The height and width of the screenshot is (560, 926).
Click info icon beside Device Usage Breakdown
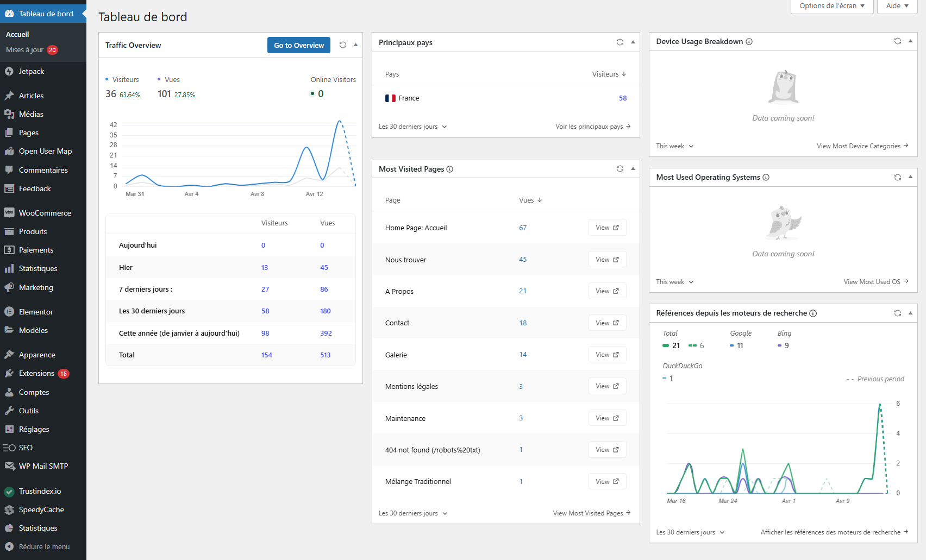coord(749,42)
